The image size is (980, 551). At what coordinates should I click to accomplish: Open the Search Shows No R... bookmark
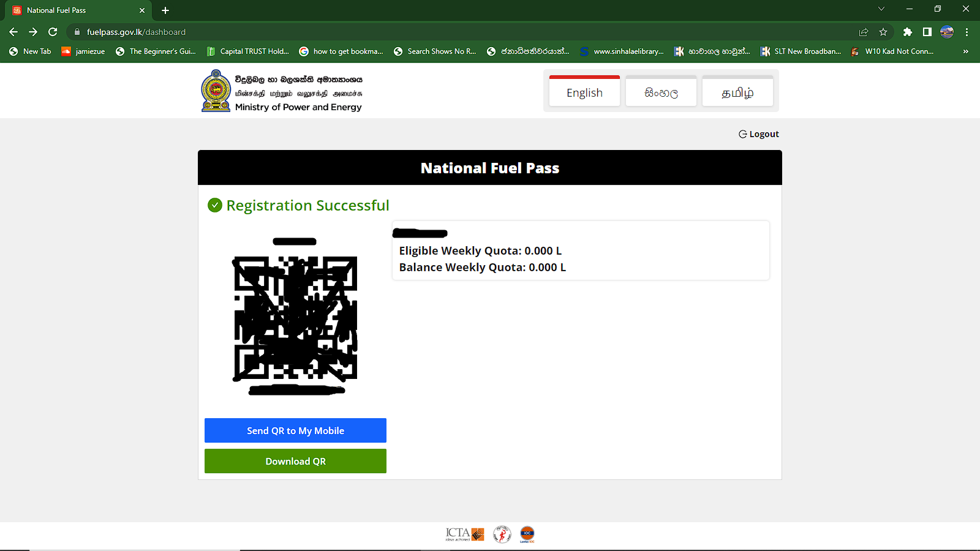[435, 51]
